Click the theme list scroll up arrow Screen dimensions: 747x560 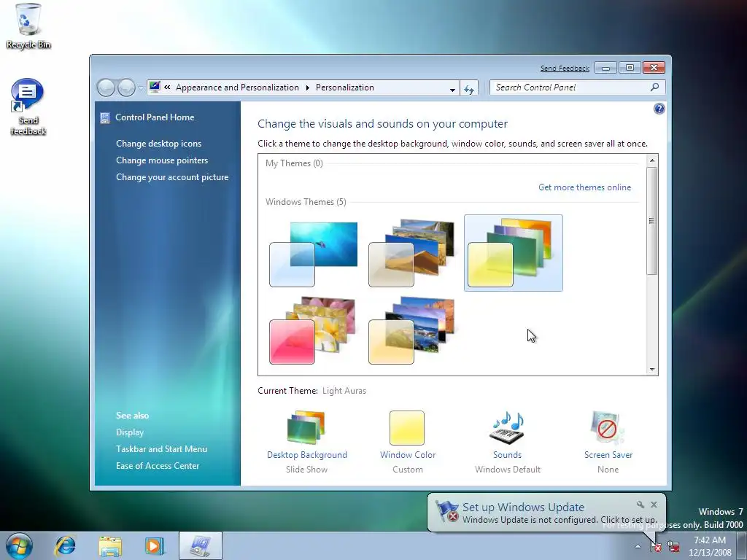coord(652,160)
